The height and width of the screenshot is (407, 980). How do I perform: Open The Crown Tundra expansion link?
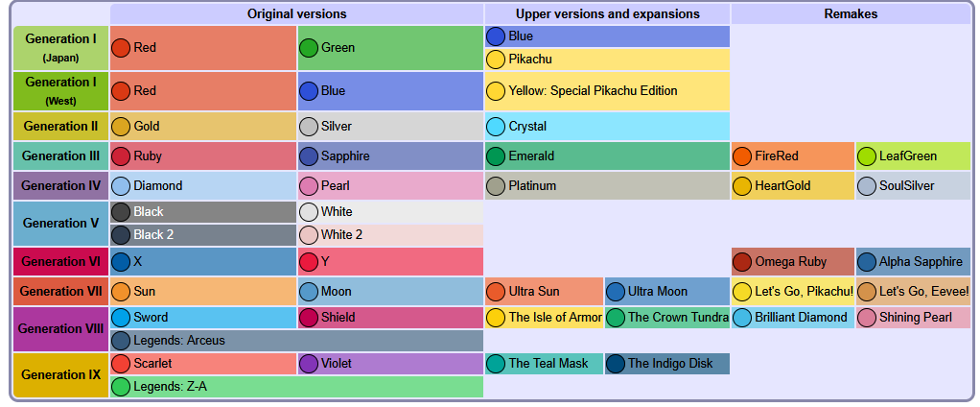point(678,317)
